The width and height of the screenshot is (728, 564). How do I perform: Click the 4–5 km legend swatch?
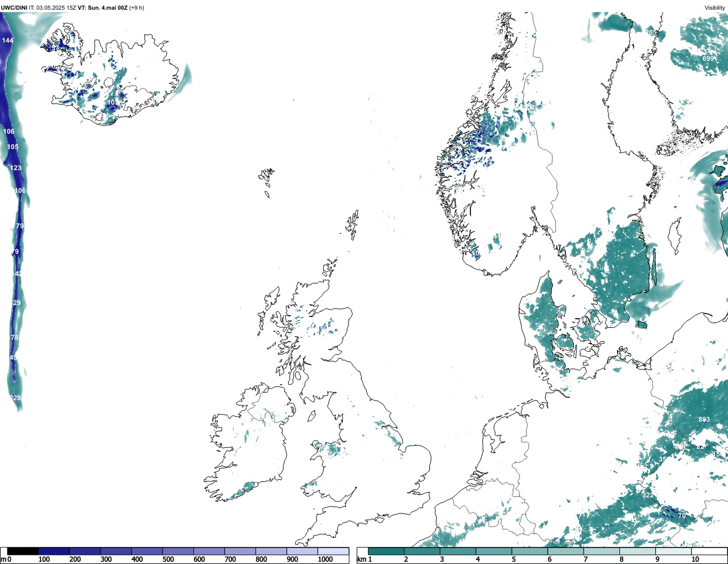pyautogui.click(x=494, y=551)
